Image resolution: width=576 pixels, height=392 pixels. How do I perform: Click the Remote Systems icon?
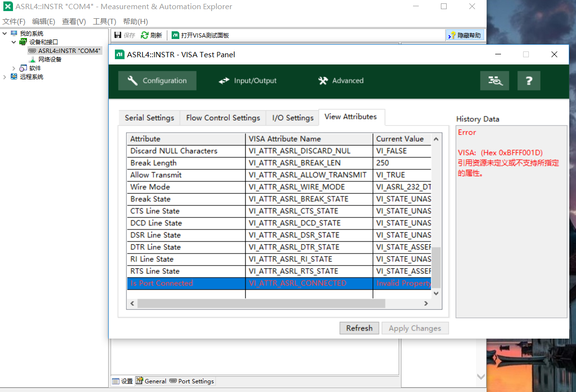[x=14, y=77]
